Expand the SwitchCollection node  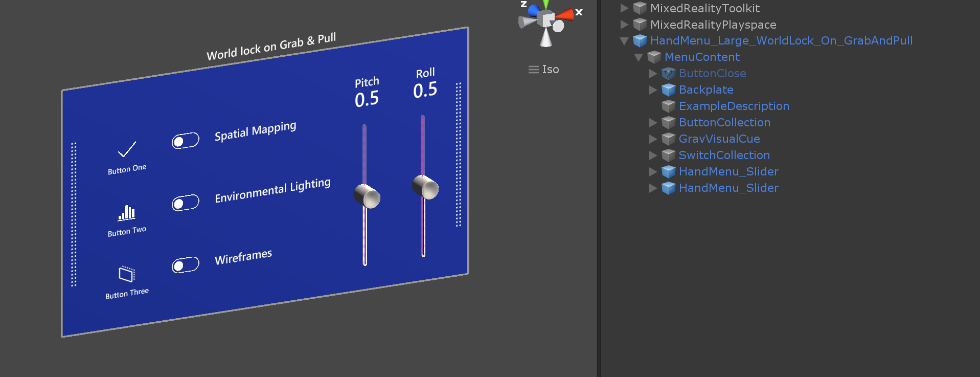pos(653,156)
